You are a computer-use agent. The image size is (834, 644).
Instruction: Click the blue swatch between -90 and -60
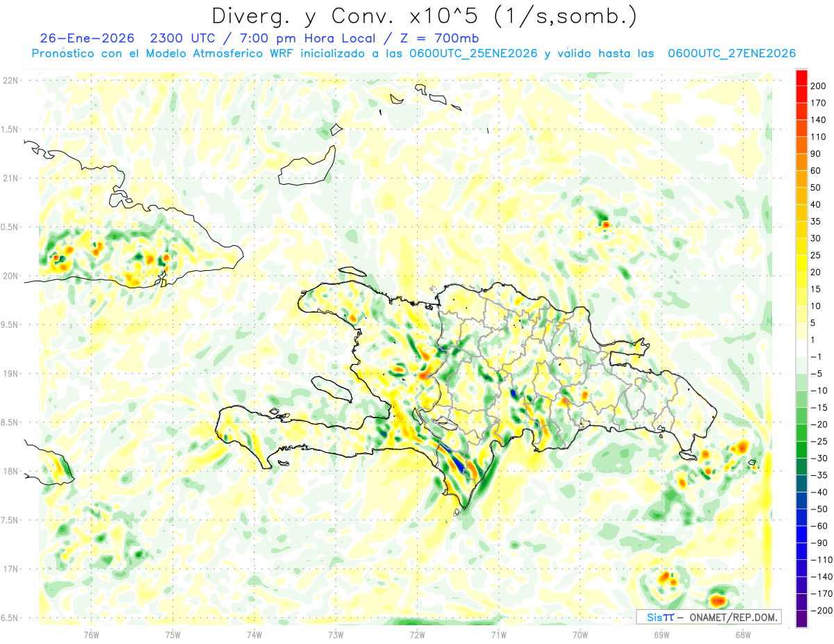click(x=801, y=534)
